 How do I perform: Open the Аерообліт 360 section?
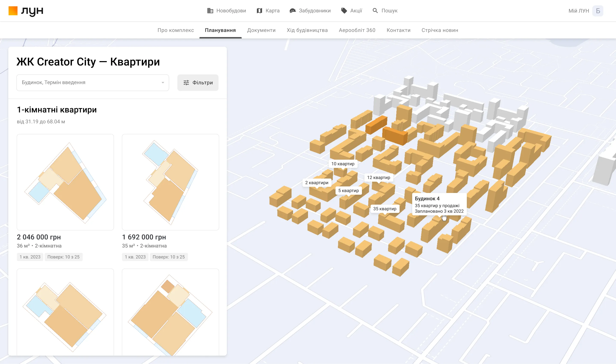point(357,30)
